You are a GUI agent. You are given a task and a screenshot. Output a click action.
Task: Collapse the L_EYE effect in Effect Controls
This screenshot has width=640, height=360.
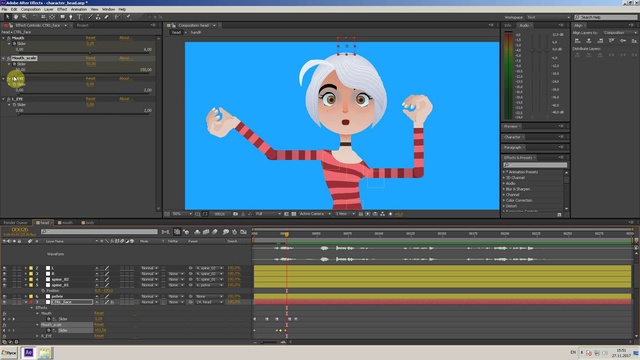coord(4,99)
